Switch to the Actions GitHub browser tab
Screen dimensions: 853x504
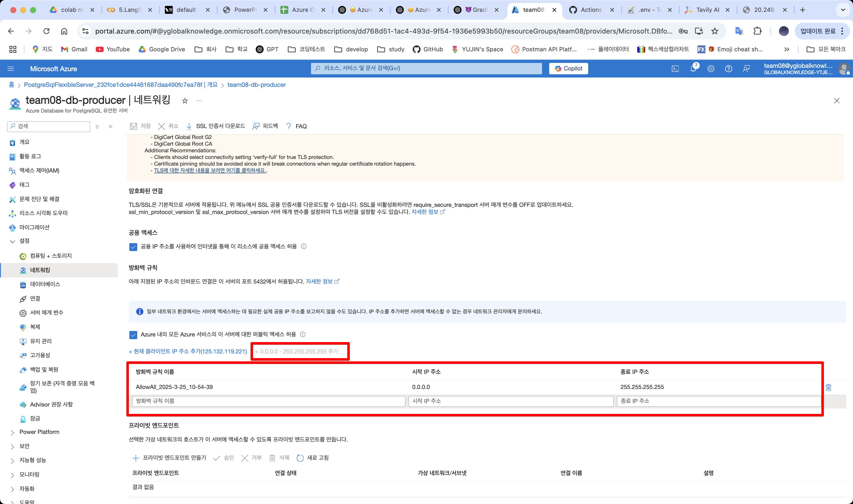point(591,10)
